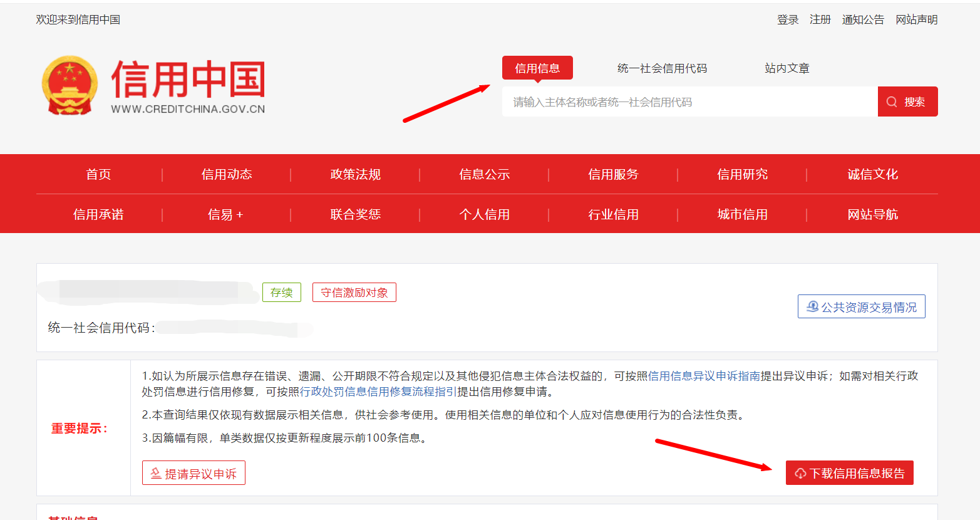Open 网站导航 site navigation item
Screen dimensions: 980x520
click(872, 215)
